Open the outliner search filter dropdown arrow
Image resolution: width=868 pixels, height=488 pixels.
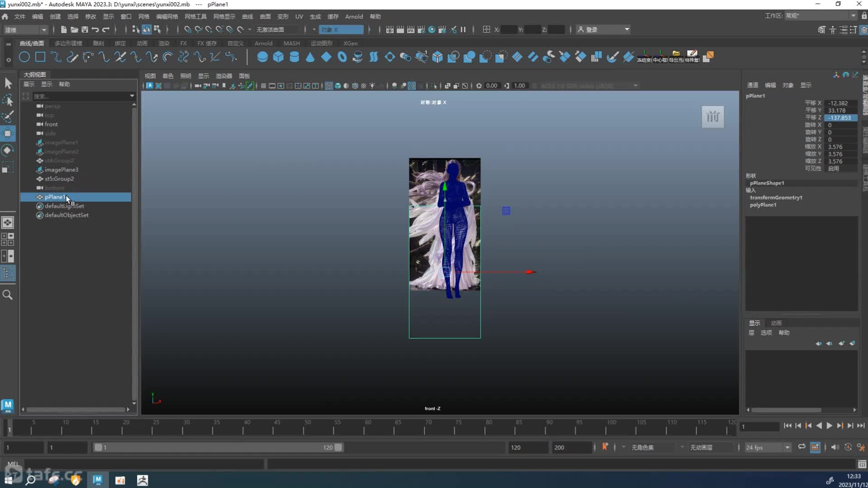[132, 96]
